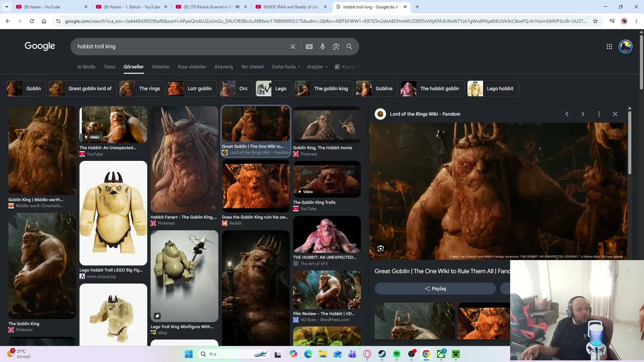
Task: Switch to the Tümü results tab
Action: (109, 67)
